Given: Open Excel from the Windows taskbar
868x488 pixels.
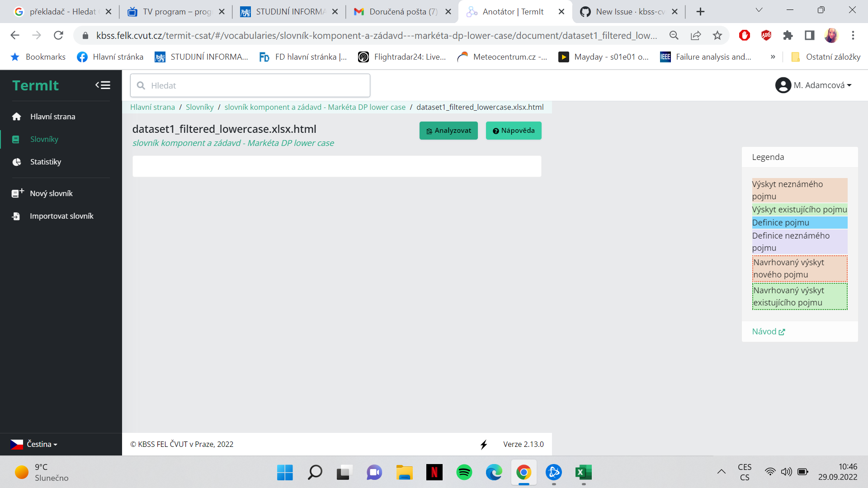Looking at the screenshot, I should (583, 473).
